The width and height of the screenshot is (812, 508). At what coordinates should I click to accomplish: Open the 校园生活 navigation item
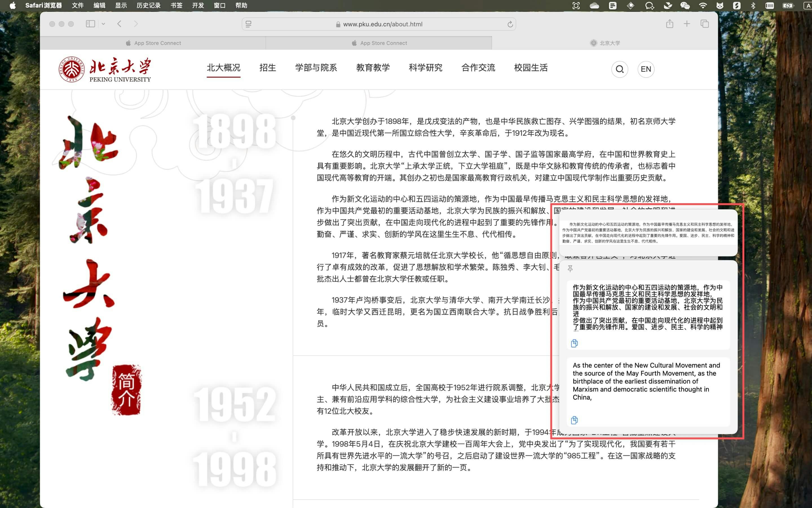[531, 67]
